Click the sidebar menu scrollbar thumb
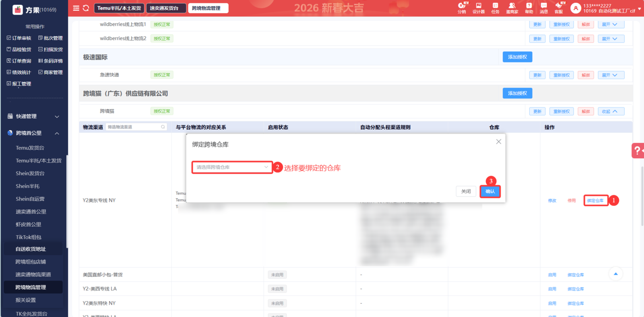The image size is (644, 317). point(67,202)
